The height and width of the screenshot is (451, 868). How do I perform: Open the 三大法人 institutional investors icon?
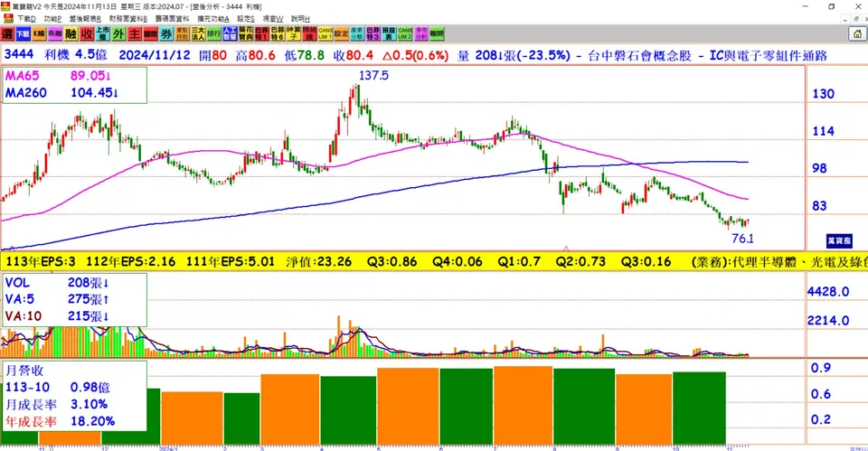click(198, 33)
